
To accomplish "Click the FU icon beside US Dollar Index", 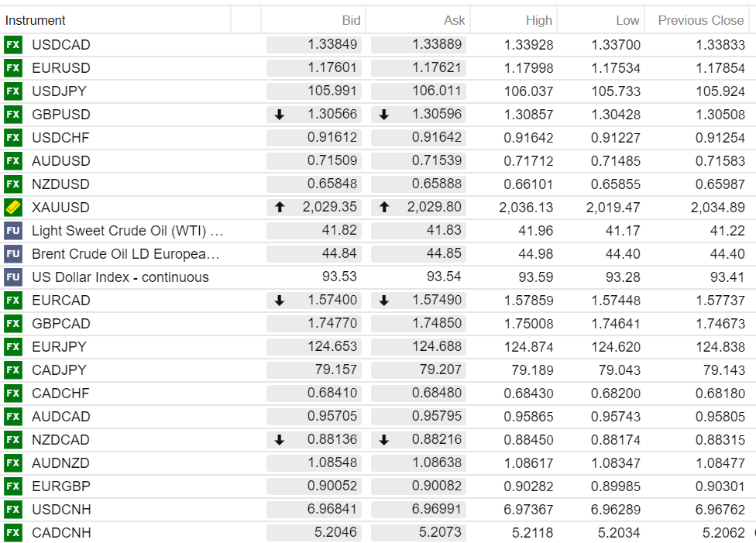I will point(13,277).
